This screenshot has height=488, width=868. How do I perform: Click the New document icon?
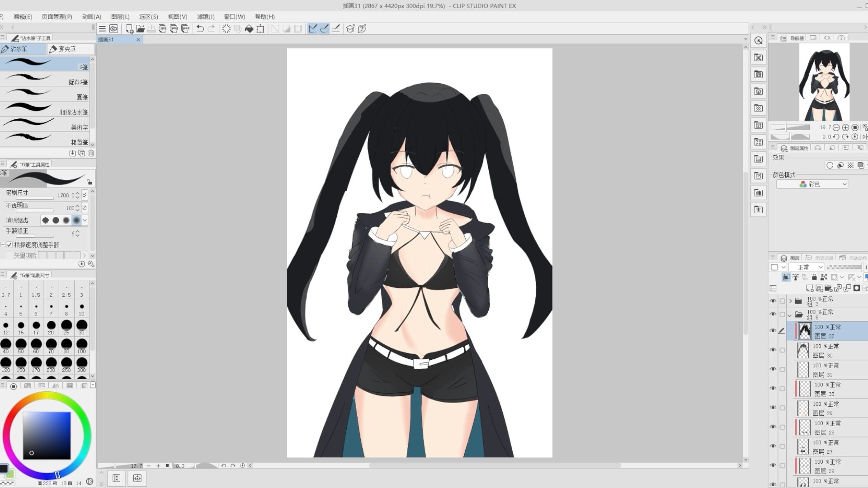pos(129,29)
